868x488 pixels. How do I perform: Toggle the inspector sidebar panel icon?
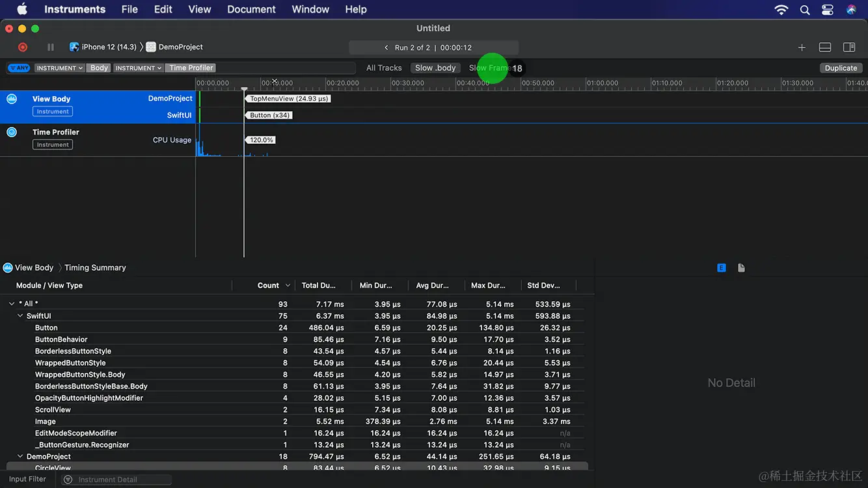tap(849, 47)
